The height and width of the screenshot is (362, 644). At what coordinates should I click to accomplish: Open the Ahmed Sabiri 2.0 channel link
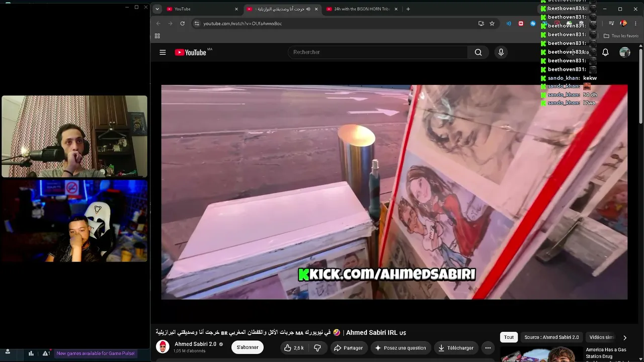(x=195, y=344)
